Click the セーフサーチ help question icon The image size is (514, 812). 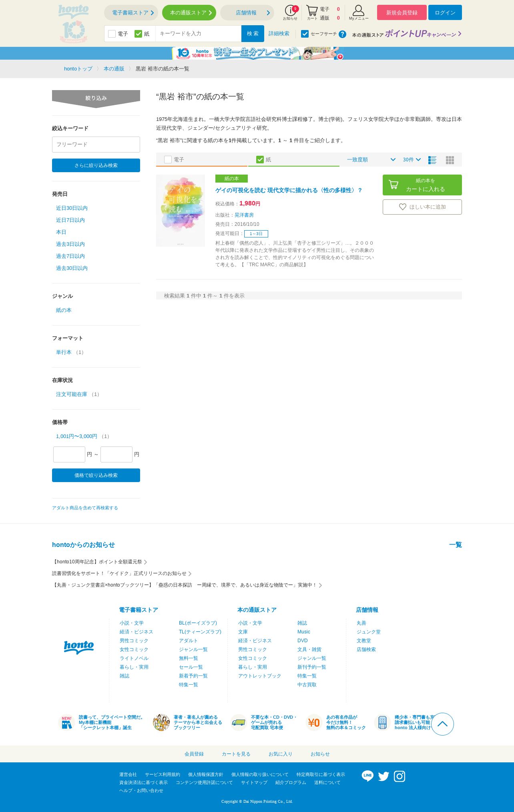[342, 34]
